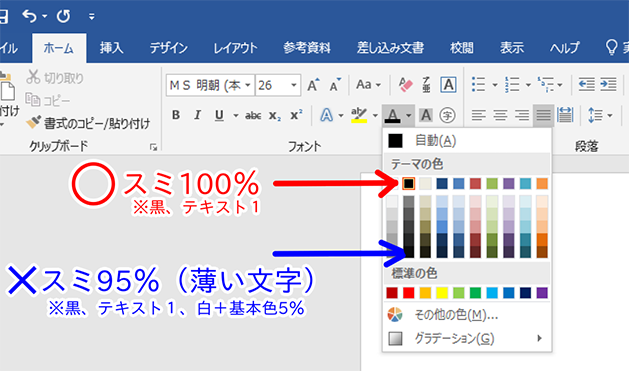Open highlight color dropdown arrow

tap(375, 116)
